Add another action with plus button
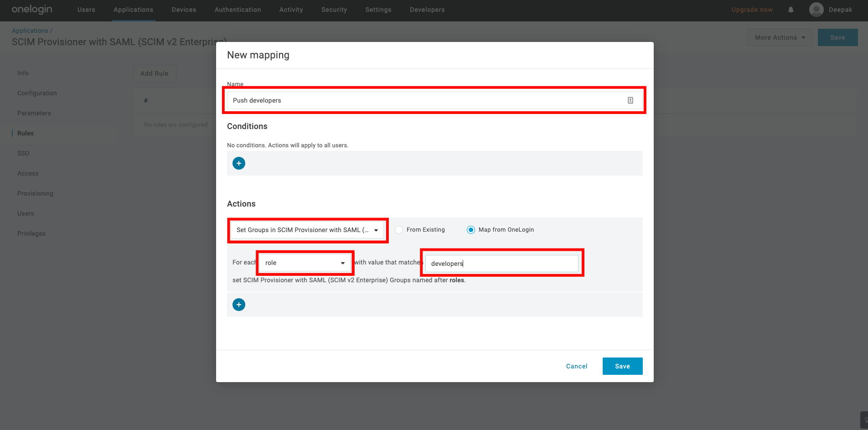This screenshot has height=430, width=868. (x=239, y=305)
